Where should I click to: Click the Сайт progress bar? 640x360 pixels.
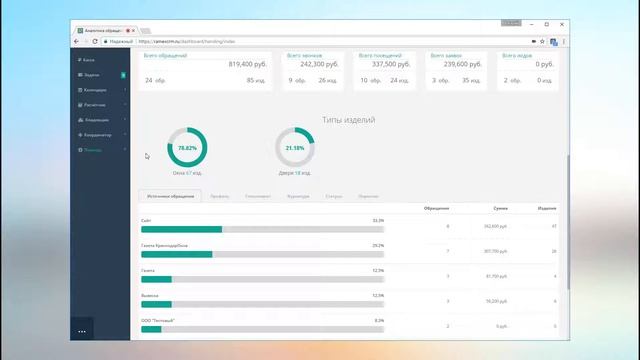pyautogui.click(x=262, y=229)
